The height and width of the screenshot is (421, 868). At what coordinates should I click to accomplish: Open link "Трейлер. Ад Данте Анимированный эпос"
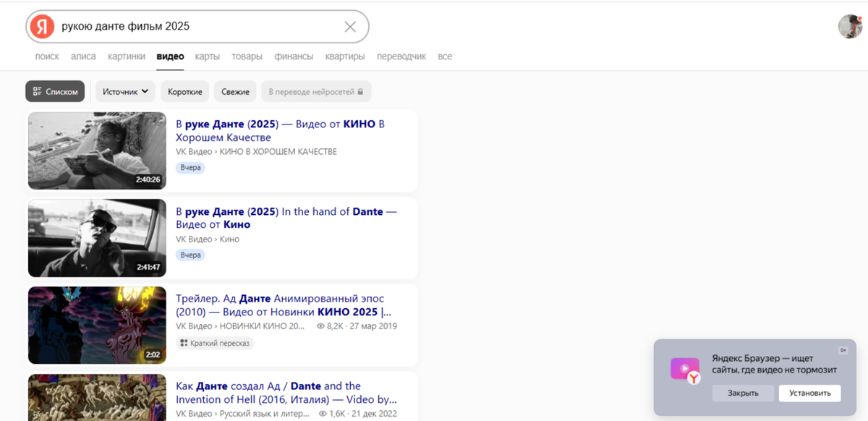(284, 305)
